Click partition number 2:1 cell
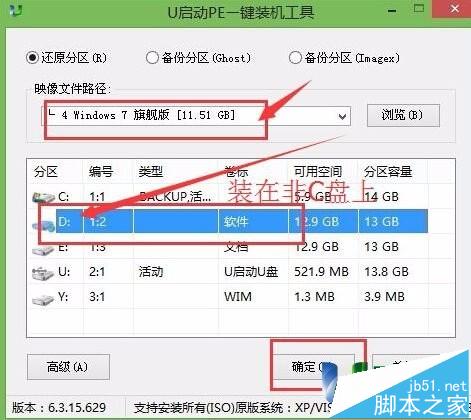This screenshot has width=471, height=420. click(x=97, y=272)
